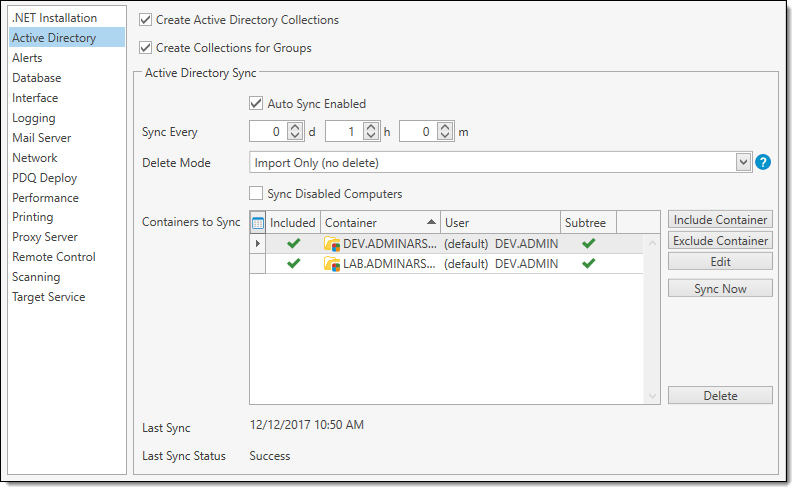
Task: Click the DEV.ADMINARS container folder icon
Action: 332,244
